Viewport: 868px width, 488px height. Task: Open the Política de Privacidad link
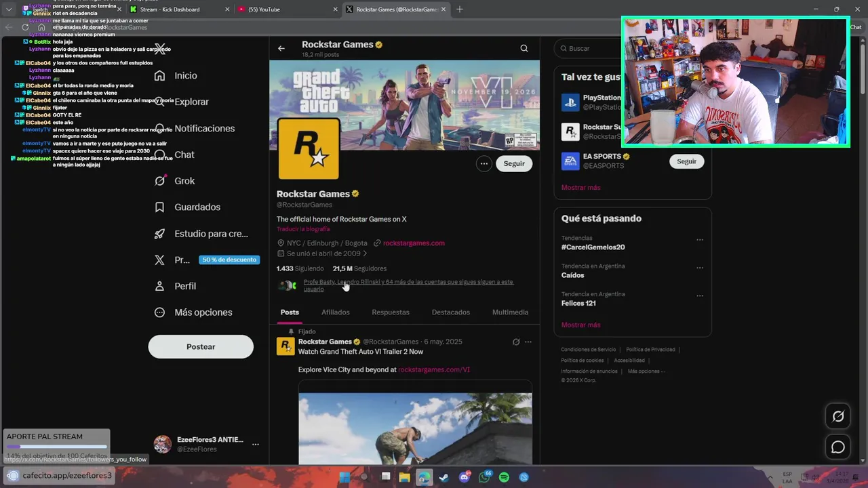[650, 350]
